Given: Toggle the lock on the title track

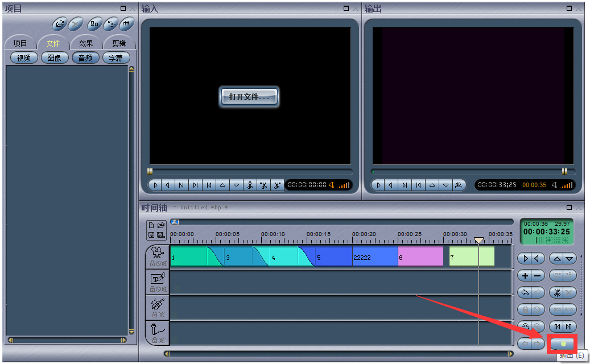Looking at the screenshot, I should (152, 289).
